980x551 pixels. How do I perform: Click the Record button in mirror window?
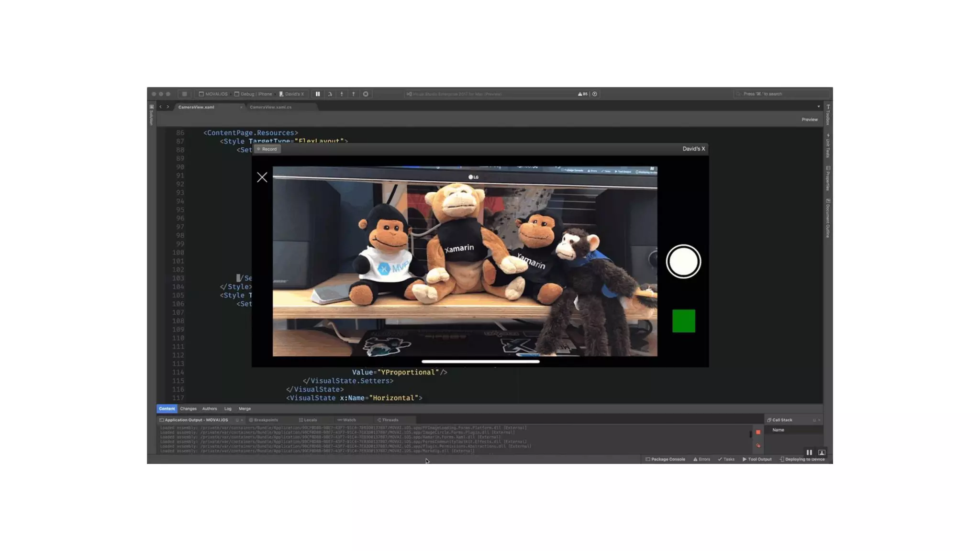267,149
